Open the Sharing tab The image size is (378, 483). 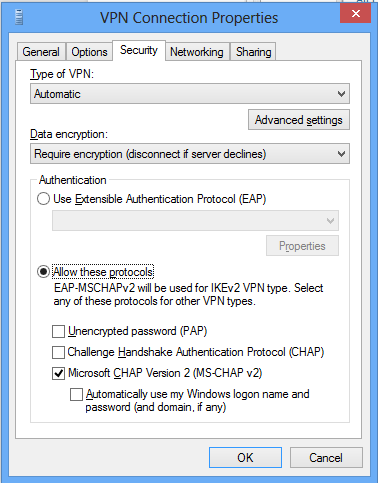(253, 52)
